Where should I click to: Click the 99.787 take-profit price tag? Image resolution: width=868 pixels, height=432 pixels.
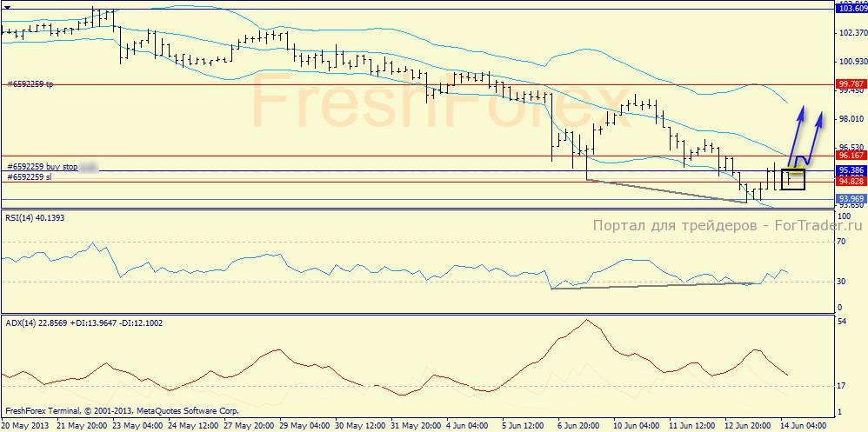click(x=851, y=83)
